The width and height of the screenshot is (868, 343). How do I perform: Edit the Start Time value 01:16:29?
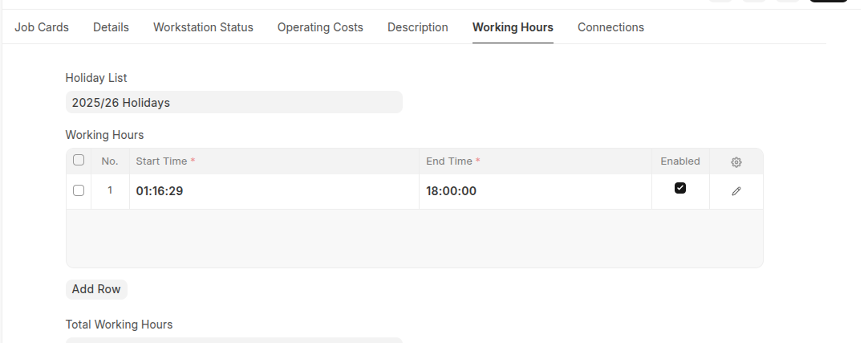point(274,191)
